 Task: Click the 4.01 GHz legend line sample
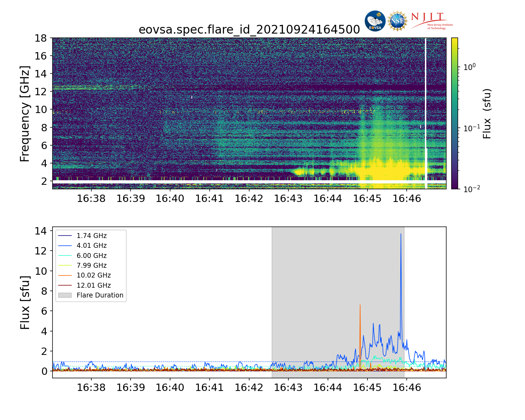click(x=65, y=246)
